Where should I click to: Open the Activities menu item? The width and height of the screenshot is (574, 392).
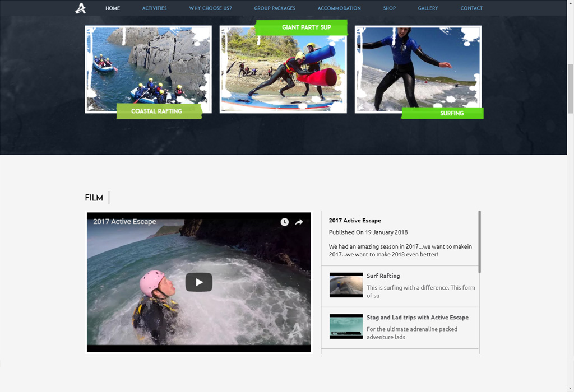(x=155, y=8)
